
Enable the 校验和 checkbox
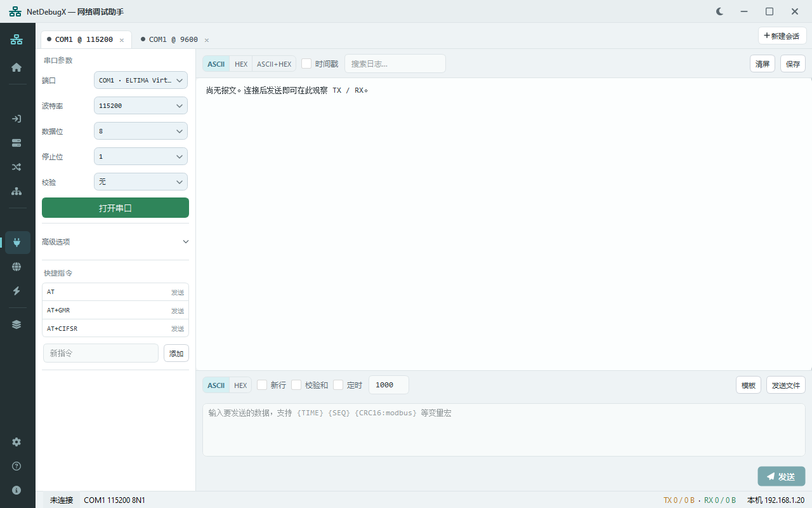point(296,385)
